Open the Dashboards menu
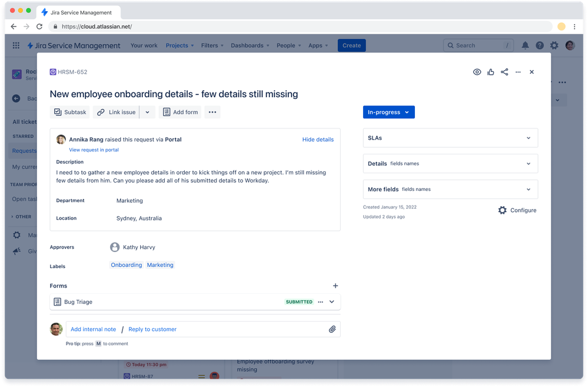This screenshot has height=387, width=588. [x=250, y=45]
